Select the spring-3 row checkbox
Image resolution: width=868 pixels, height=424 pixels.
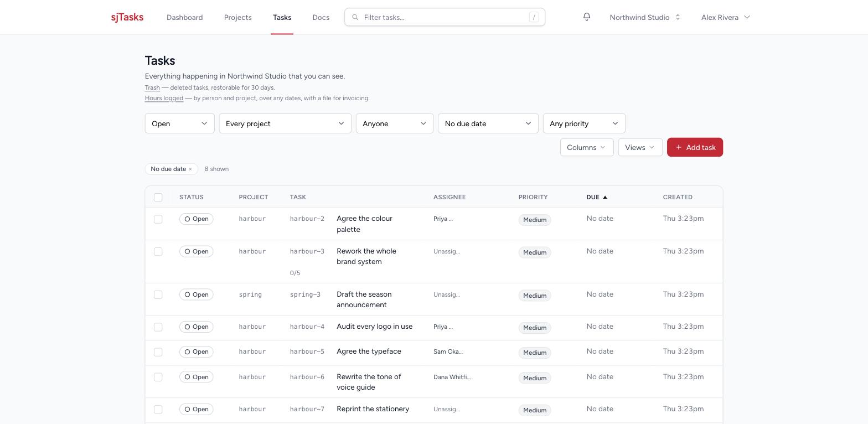tap(158, 295)
